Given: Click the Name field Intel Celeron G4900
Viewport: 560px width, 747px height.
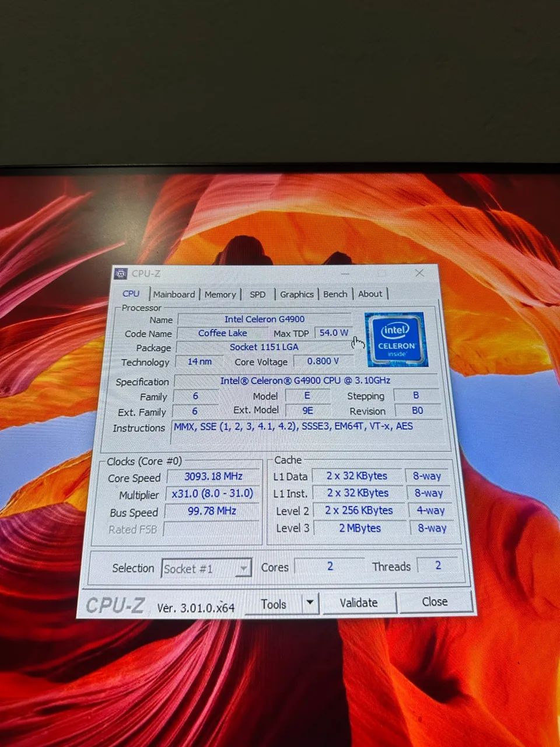Looking at the screenshot, I should pyautogui.click(x=265, y=319).
